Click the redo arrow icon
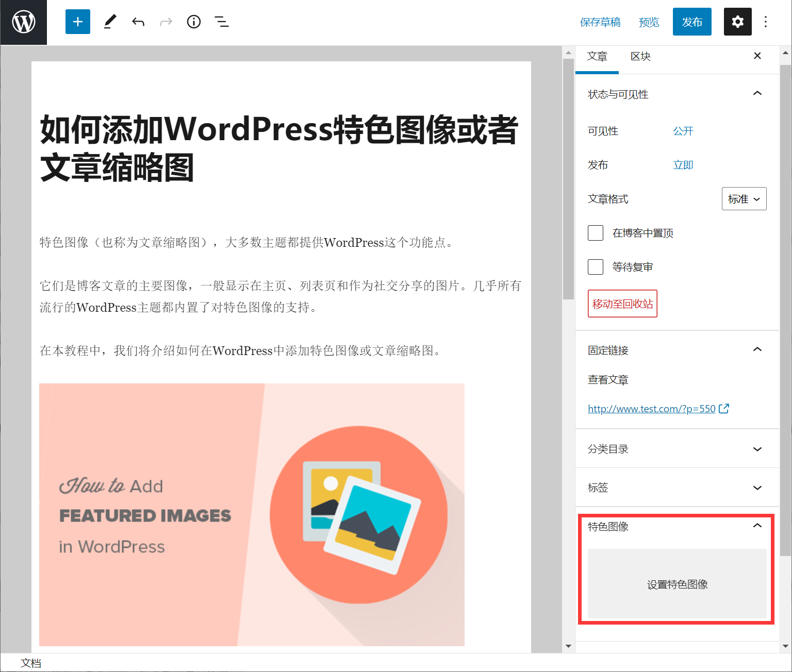This screenshot has width=792, height=672. pyautogui.click(x=166, y=22)
